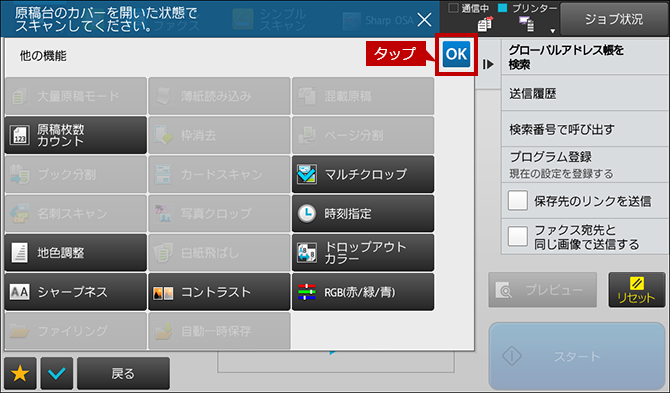Open 地色調整 background adjustment

tap(76, 252)
